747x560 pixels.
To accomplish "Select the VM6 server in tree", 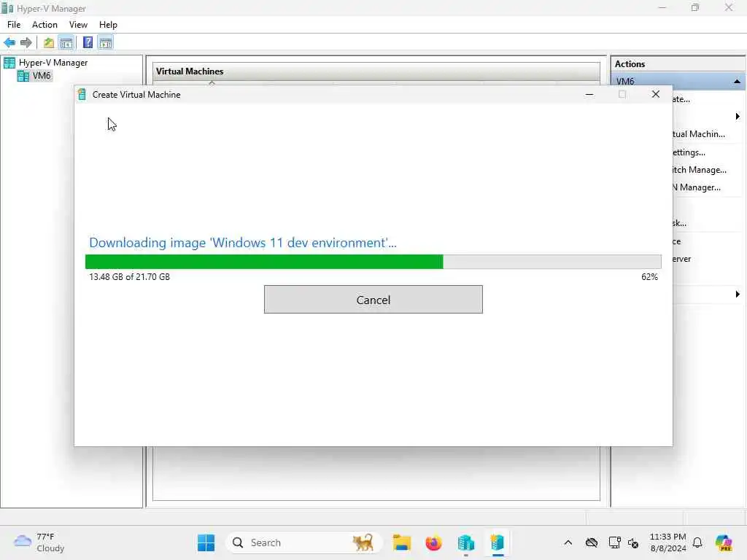I will click(x=42, y=75).
